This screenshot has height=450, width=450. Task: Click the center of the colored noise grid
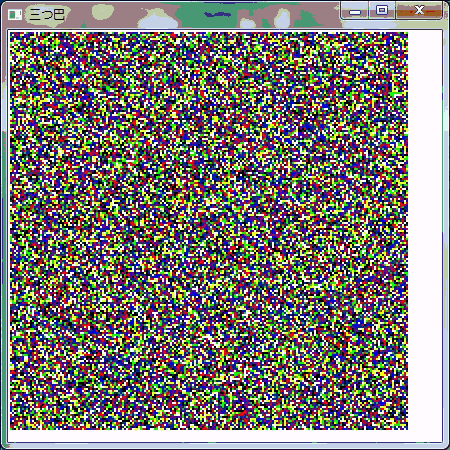(x=209, y=231)
